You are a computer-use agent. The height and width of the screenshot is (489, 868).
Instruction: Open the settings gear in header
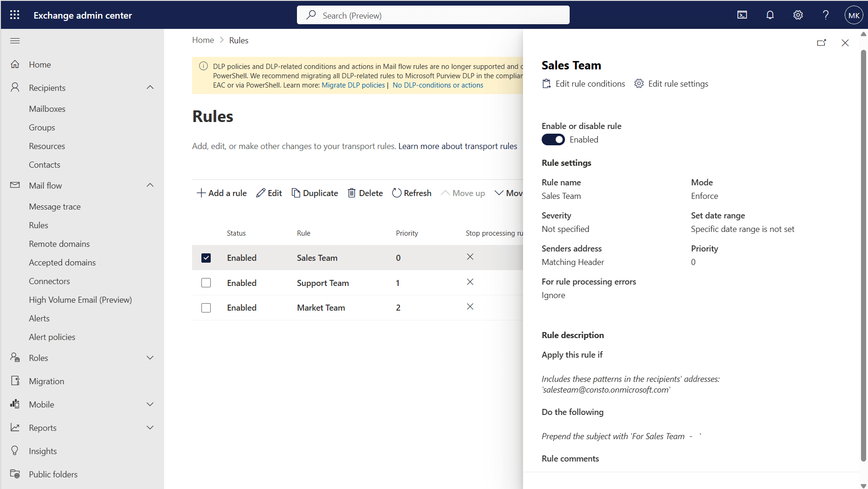click(798, 15)
